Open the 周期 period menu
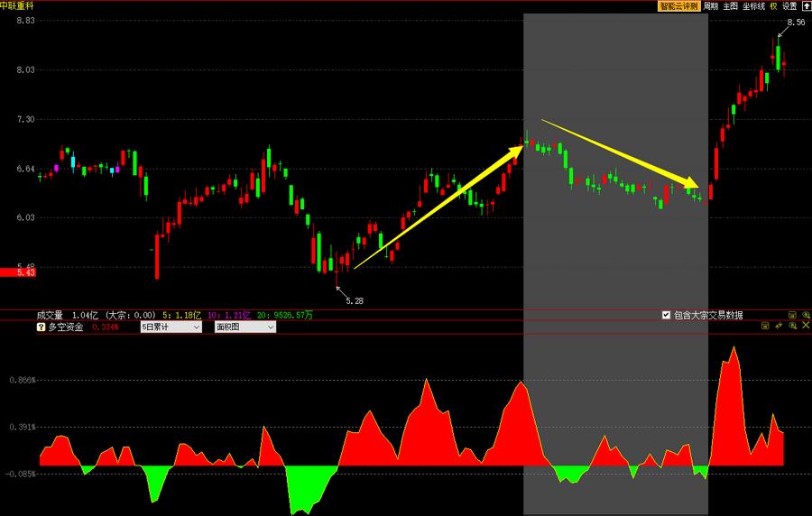 (x=711, y=5)
